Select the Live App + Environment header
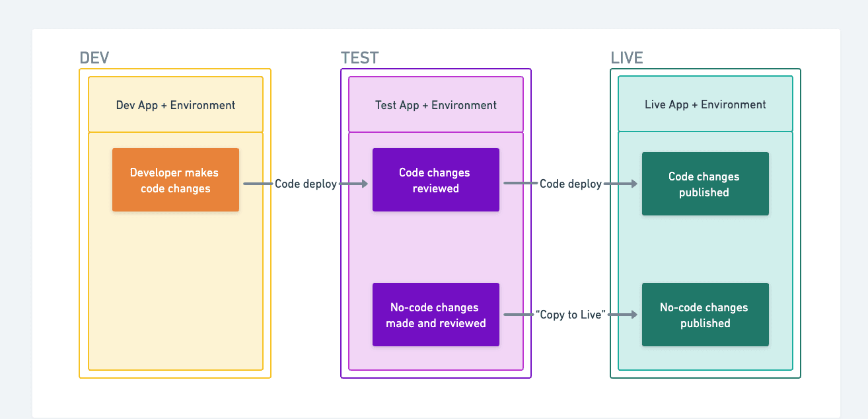Viewport: 868px width, 419px height. tap(705, 104)
